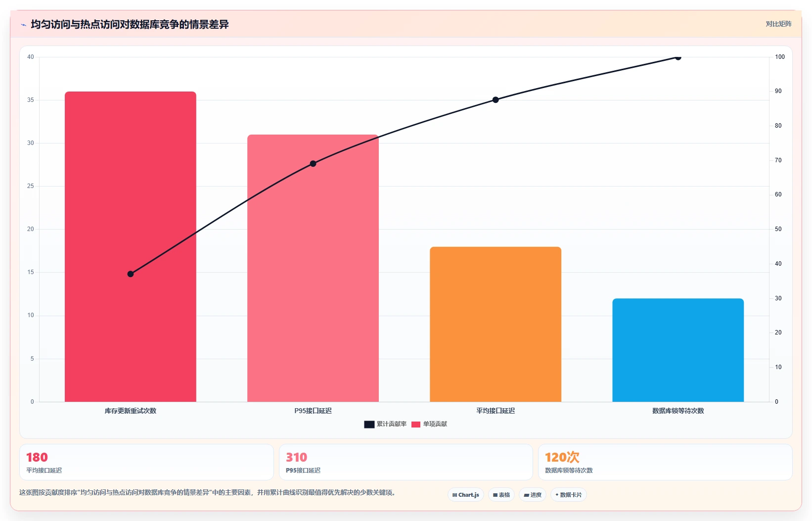Viewport: 812px width, 521px height.
Task: Select the Chart.js pill tag
Action: click(x=466, y=495)
